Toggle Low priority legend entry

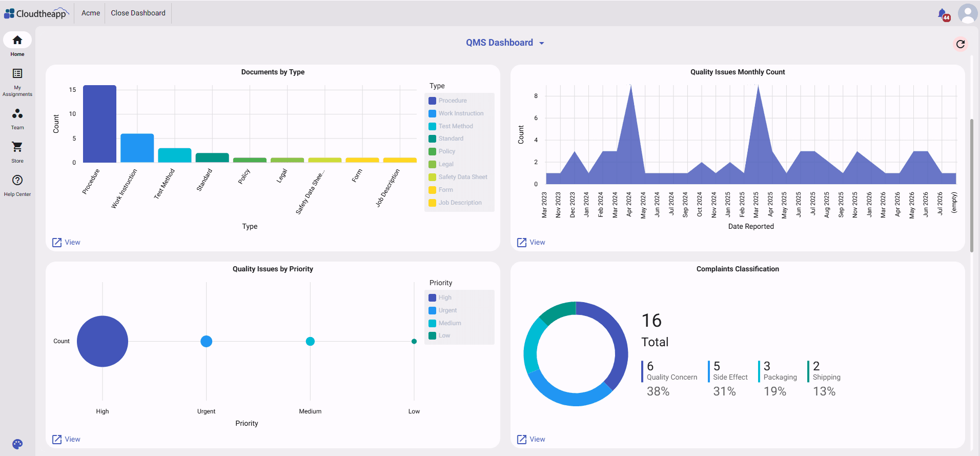[439, 335]
